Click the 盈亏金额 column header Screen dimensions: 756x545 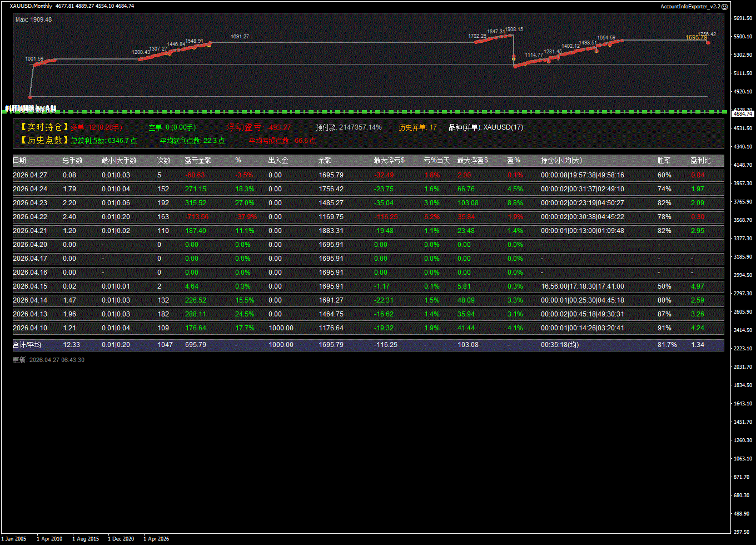[x=198, y=161]
